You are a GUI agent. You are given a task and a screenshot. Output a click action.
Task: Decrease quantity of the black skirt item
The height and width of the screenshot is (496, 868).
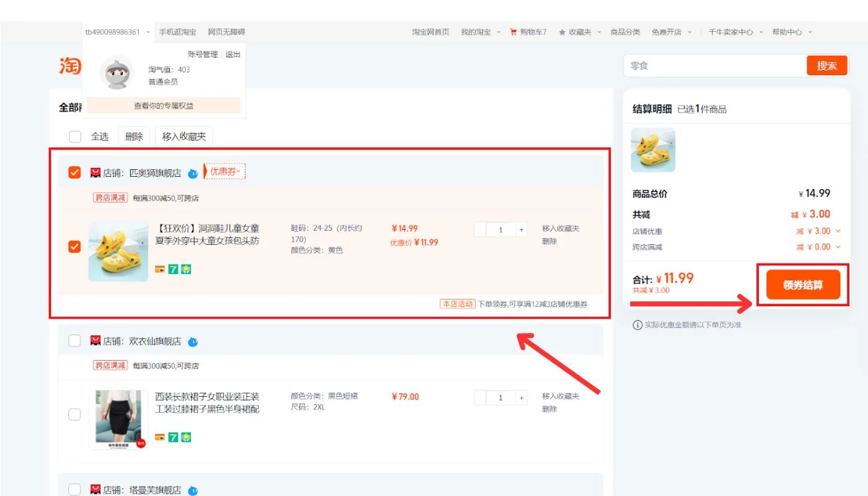pyautogui.click(x=480, y=398)
